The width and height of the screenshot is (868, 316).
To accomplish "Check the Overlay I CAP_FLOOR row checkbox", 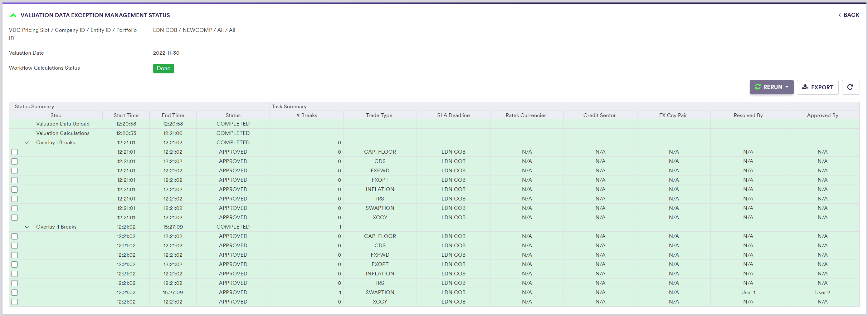I will click(14, 152).
